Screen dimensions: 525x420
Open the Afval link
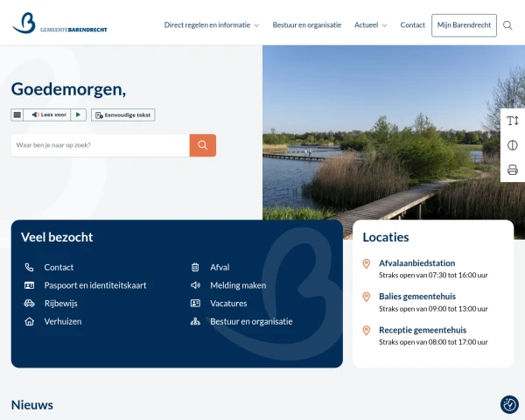(220, 267)
